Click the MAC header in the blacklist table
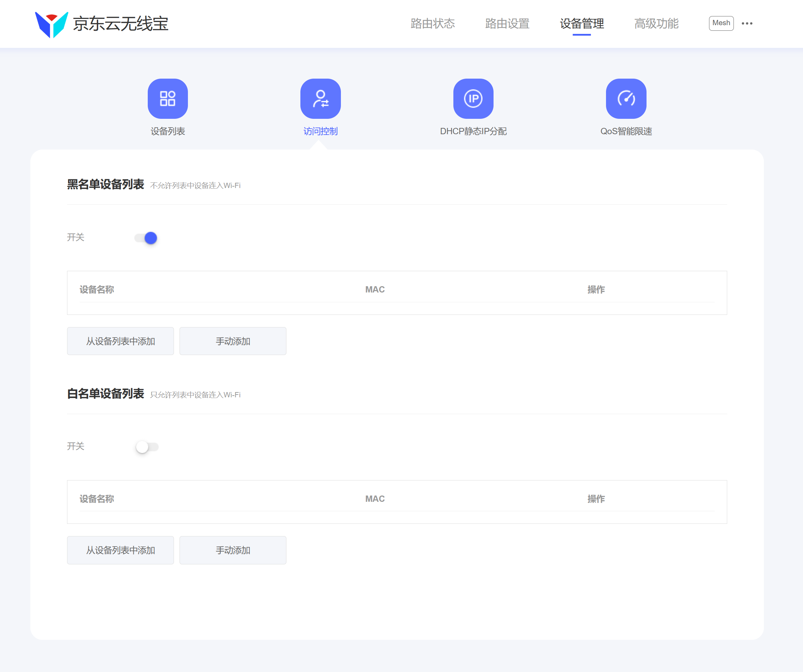Image resolution: width=803 pixels, height=672 pixels. pyautogui.click(x=375, y=290)
